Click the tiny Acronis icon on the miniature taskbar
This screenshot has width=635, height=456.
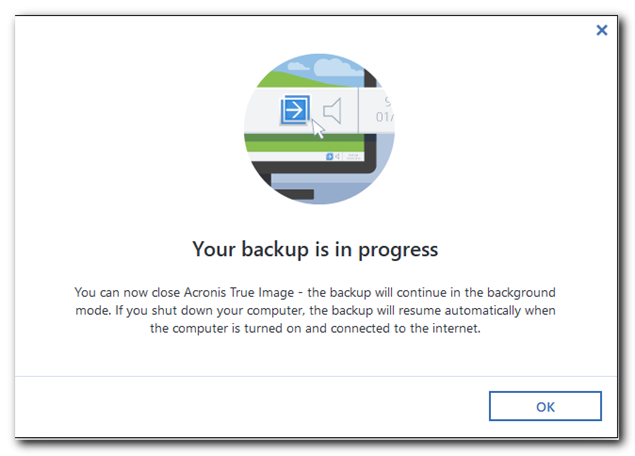point(330,156)
